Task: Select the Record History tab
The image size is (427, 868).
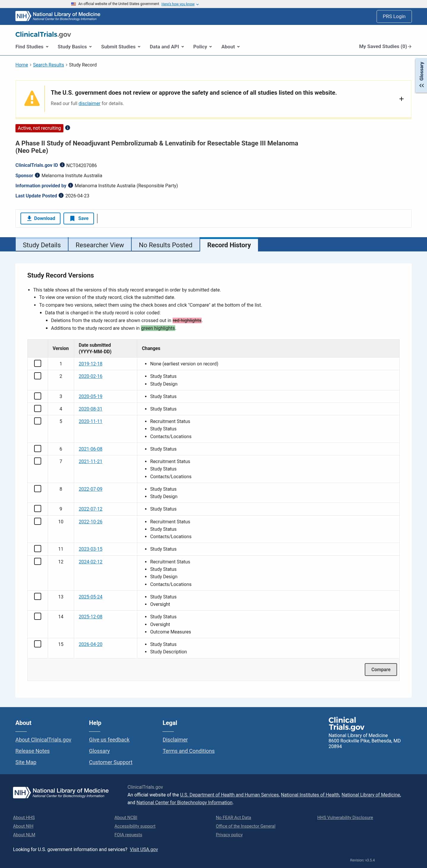Action: coord(229,245)
